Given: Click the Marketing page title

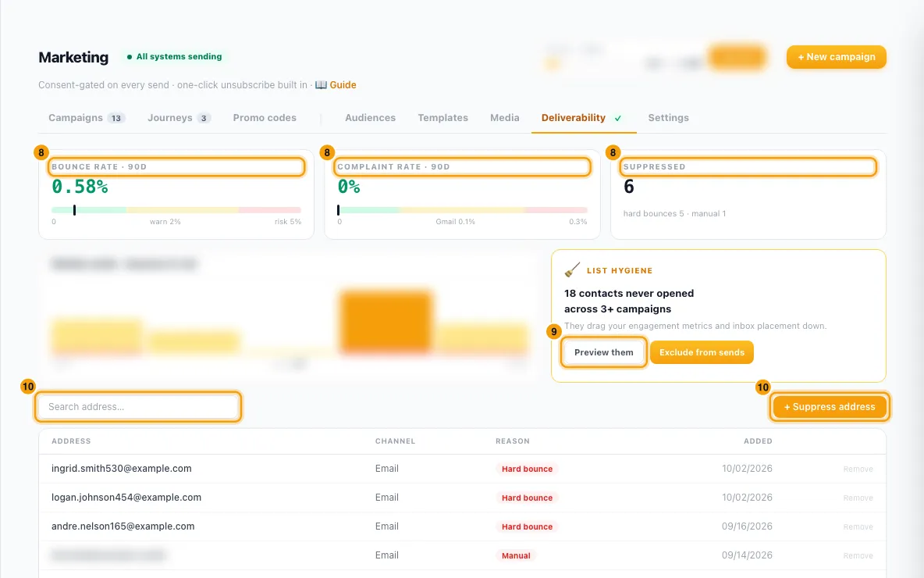Looking at the screenshot, I should coord(73,57).
